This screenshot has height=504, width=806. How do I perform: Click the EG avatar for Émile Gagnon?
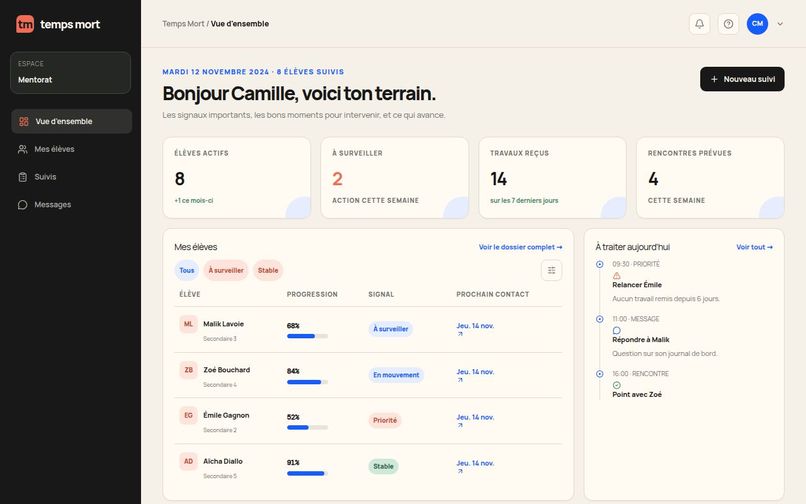[188, 415]
